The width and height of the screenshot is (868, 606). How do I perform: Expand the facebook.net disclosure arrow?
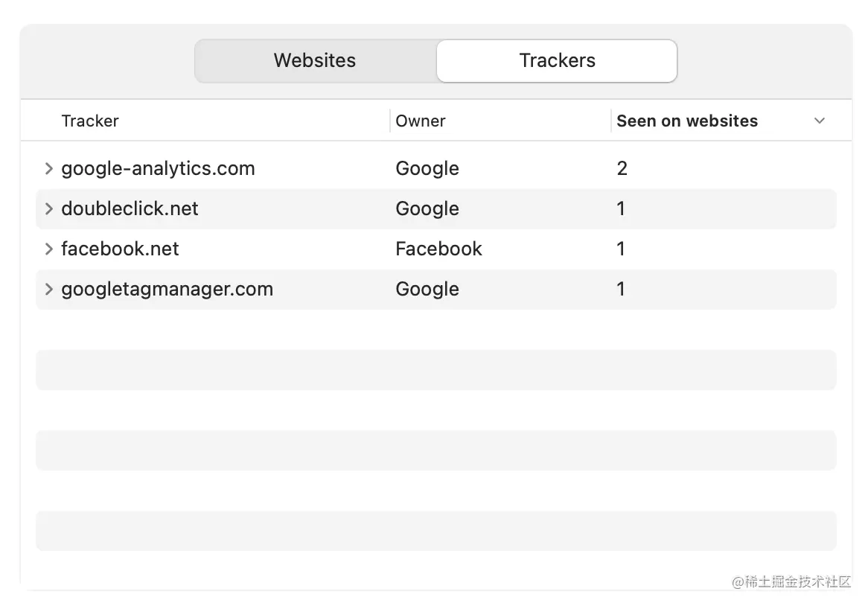pyautogui.click(x=48, y=249)
